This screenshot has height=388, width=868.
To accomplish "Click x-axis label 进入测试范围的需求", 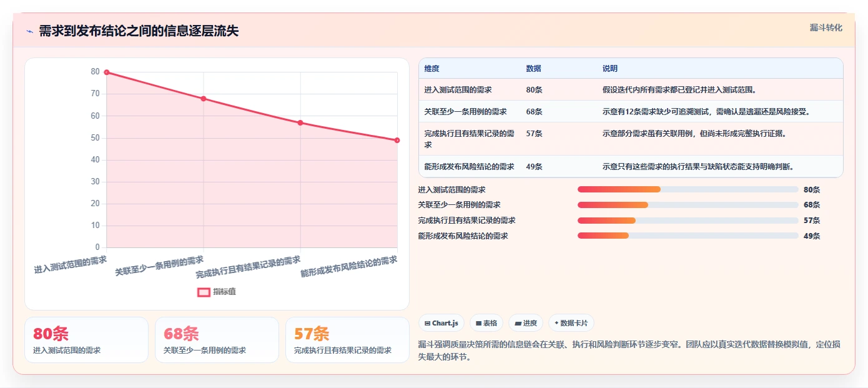I will pyautogui.click(x=71, y=265).
